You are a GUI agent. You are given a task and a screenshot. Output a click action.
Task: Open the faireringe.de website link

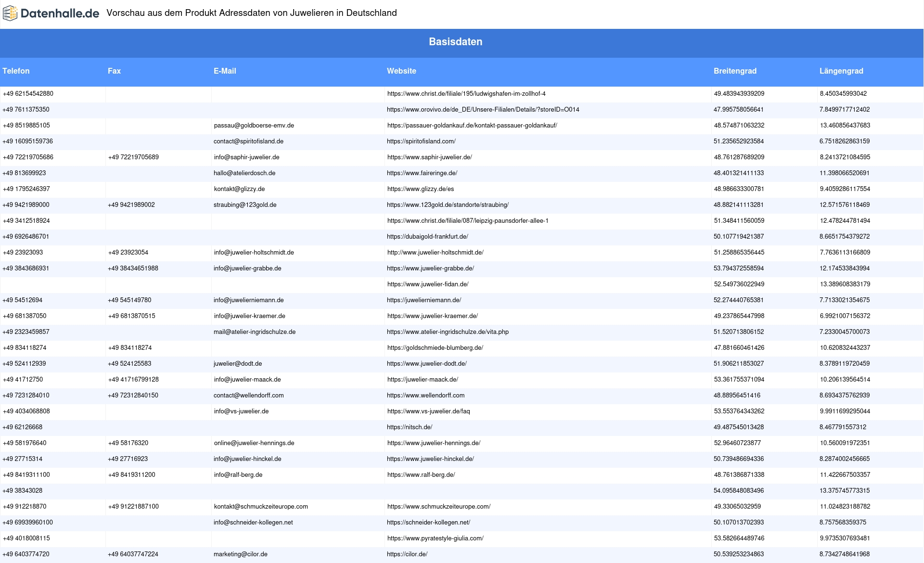click(422, 173)
